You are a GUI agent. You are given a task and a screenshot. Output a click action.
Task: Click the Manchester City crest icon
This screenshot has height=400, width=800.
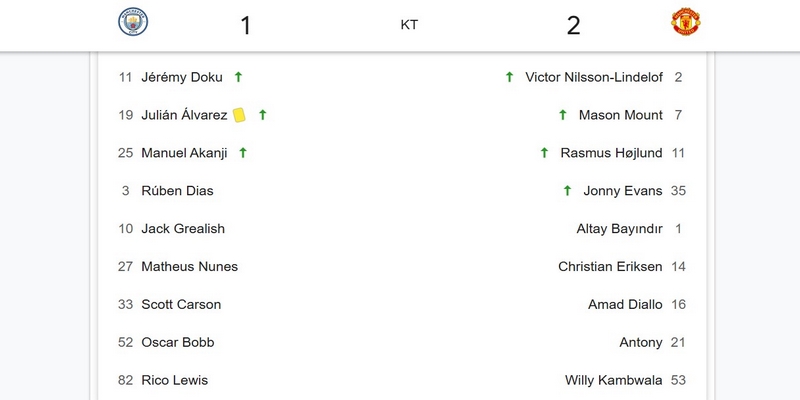point(133,23)
